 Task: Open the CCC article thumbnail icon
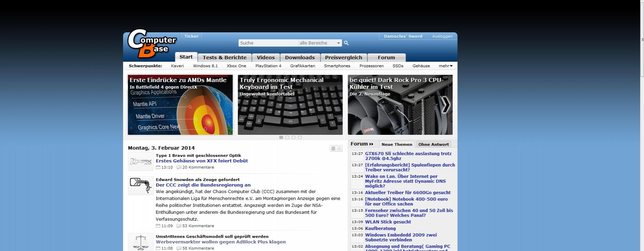coord(141,186)
